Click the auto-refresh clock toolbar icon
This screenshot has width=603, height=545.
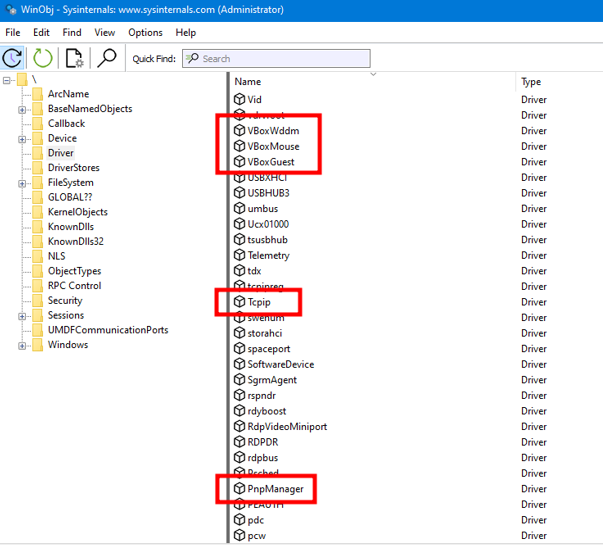[x=13, y=59]
